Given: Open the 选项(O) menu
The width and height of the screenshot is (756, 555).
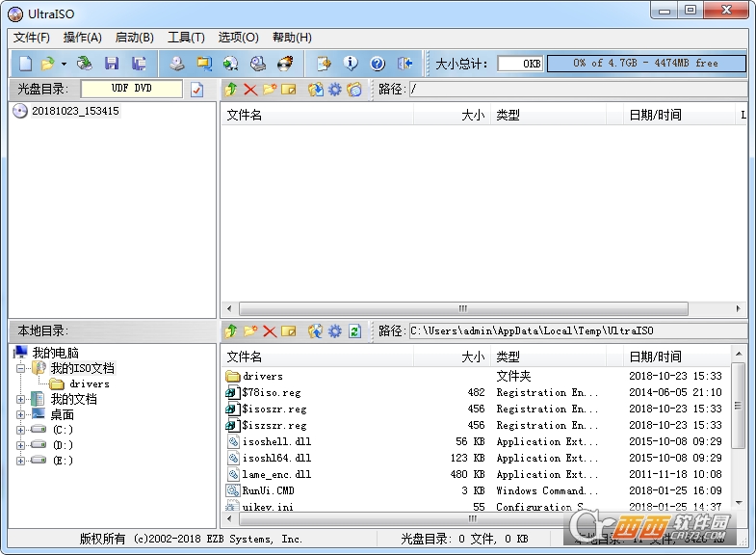Looking at the screenshot, I should 238,38.
